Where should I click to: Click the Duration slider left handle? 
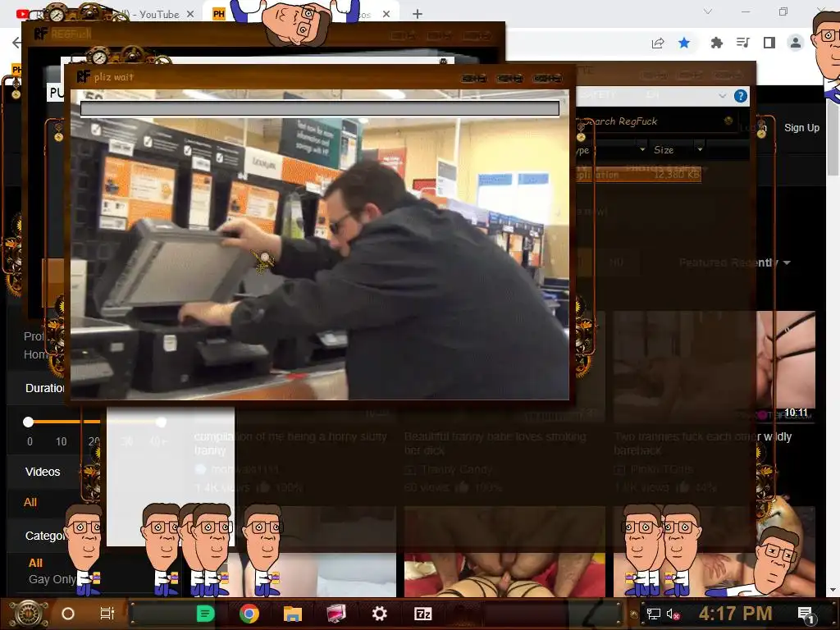(29, 422)
